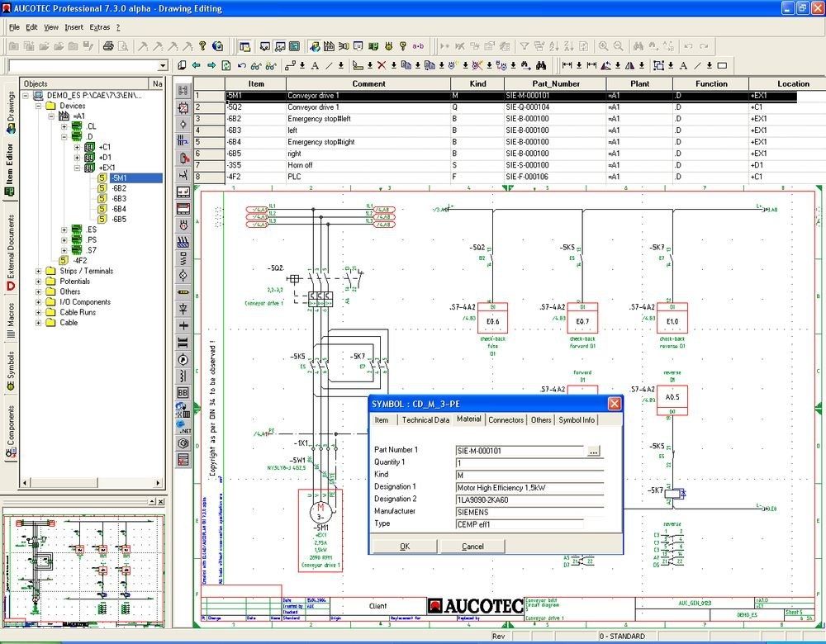Click the Undo arrow icon
The image size is (826, 644).
point(689,46)
